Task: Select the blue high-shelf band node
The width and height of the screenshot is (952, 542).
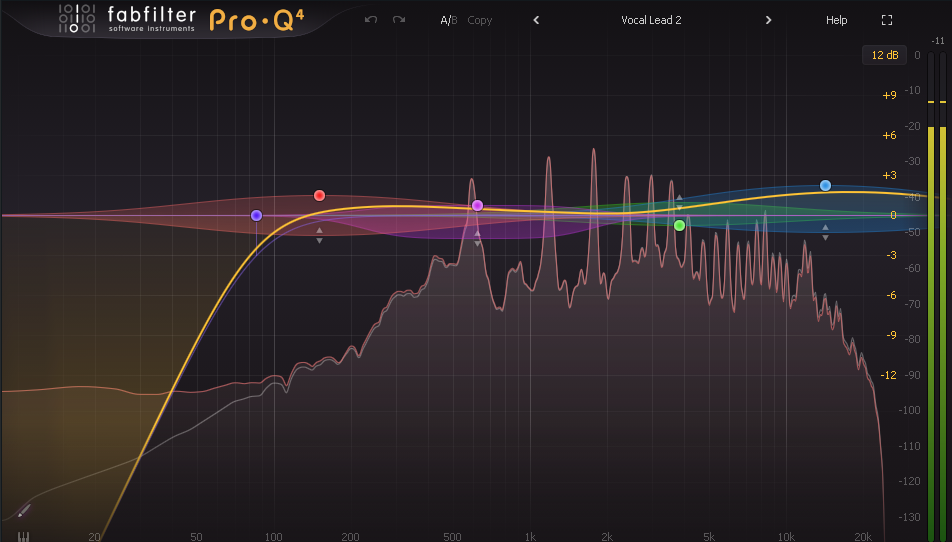Action: (825, 185)
